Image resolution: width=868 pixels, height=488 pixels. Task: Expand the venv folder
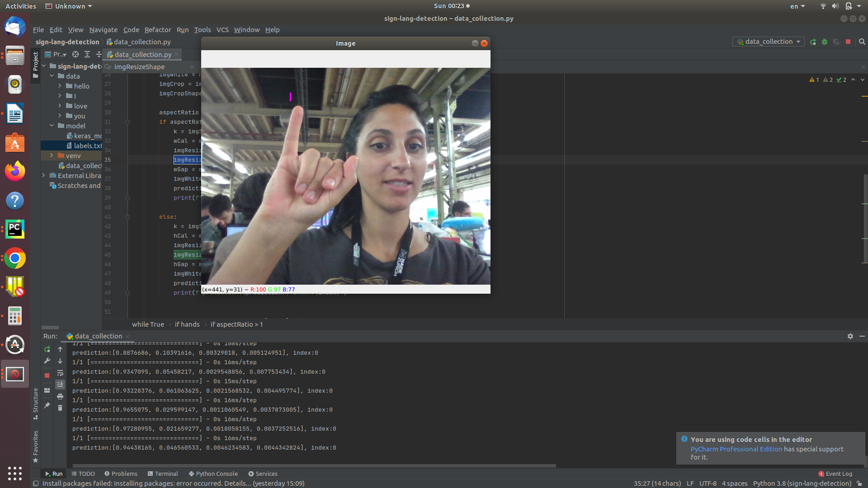(x=52, y=155)
